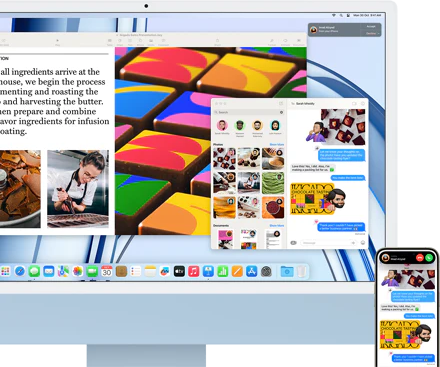Tap green accept button on iPhone
Image resolution: width=440 pixels, height=367 pixels.
pyautogui.click(x=429, y=258)
